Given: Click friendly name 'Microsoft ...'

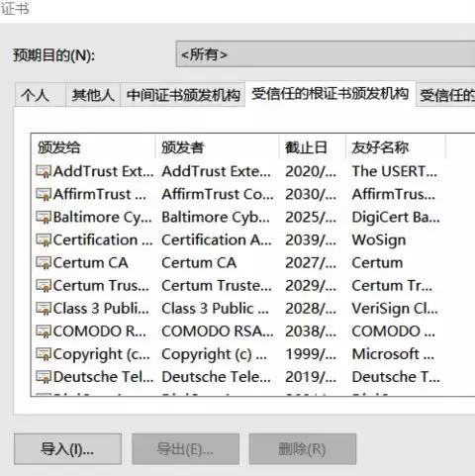Looking at the screenshot, I should click(x=393, y=354).
